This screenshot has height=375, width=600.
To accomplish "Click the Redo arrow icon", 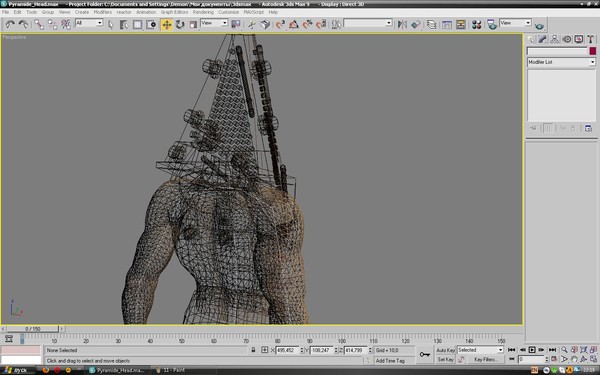I will click(23, 24).
